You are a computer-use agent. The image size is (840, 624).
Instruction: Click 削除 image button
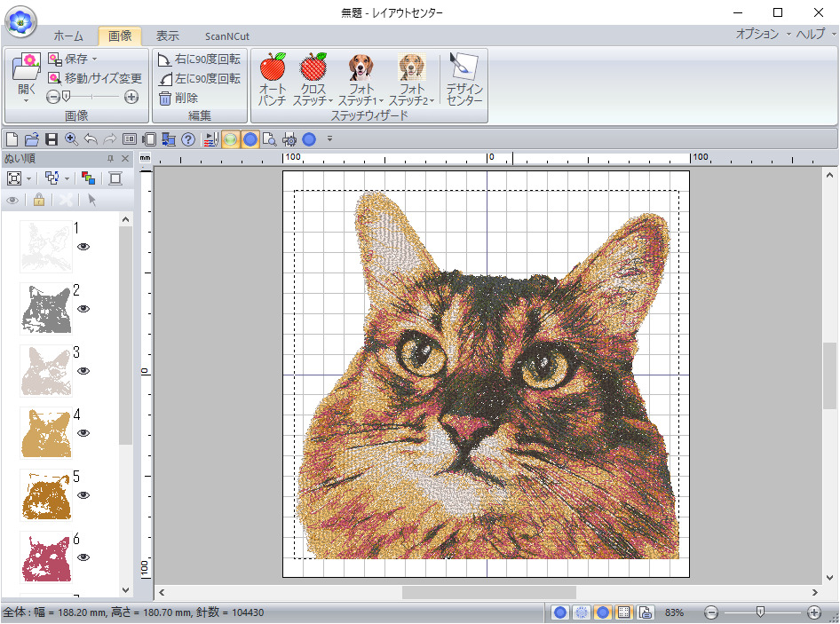178,98
